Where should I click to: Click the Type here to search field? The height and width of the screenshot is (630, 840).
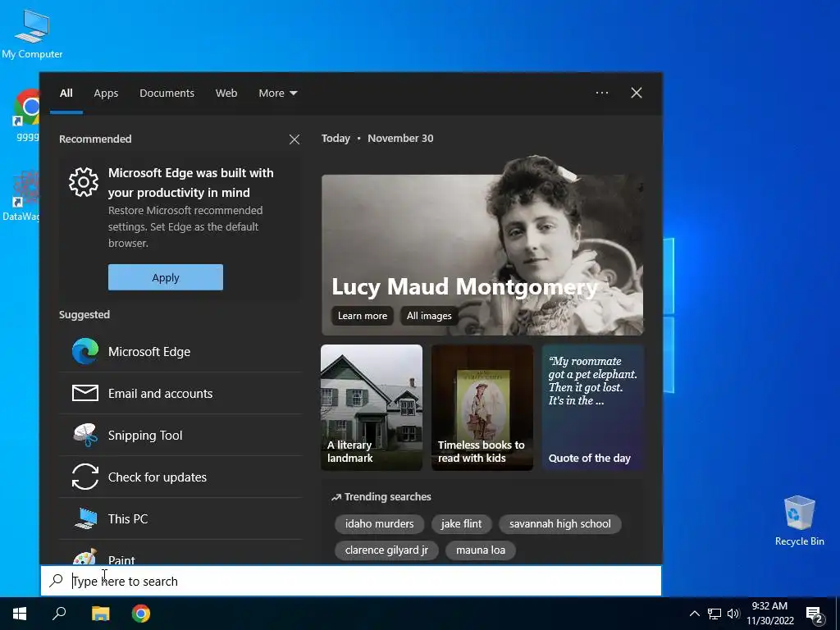coord(351,581)
